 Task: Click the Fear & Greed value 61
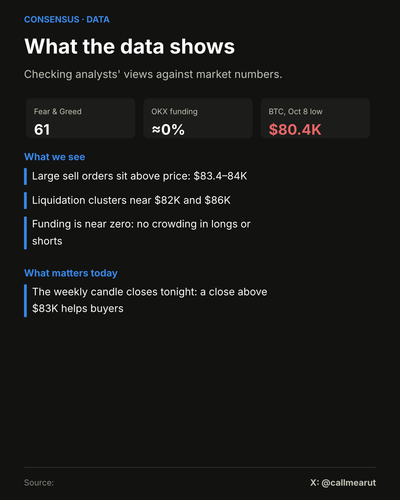(42, 130)
